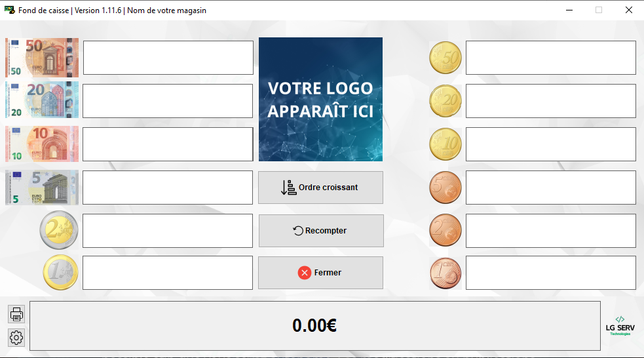Viewport: 644px width, 358px height.
Task: Click the 50 cent coin icon
Action: [x=445, y=58]
